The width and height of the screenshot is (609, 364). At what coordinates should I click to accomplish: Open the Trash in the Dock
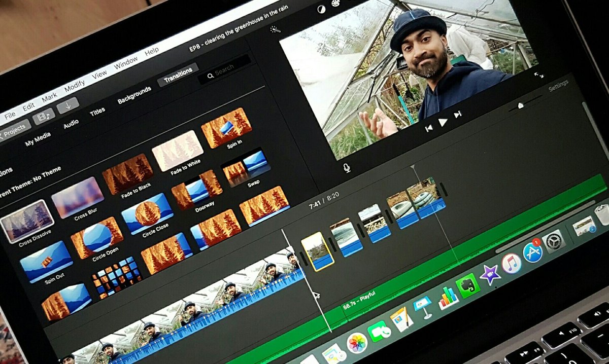(602, 214)
